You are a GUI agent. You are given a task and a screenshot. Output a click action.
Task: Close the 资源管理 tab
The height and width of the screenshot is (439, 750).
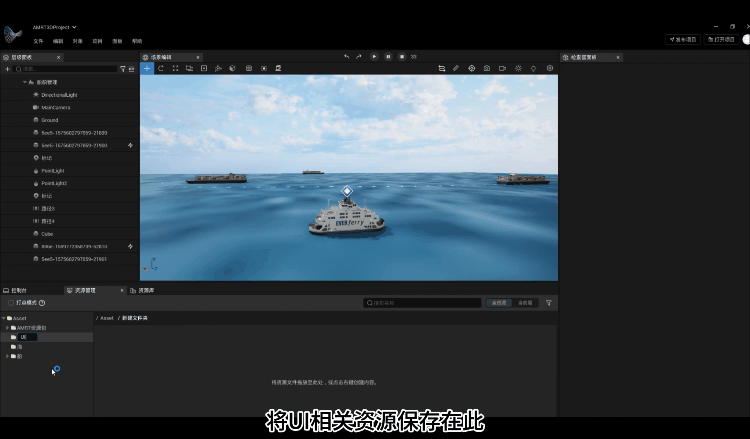coord(122,290)
